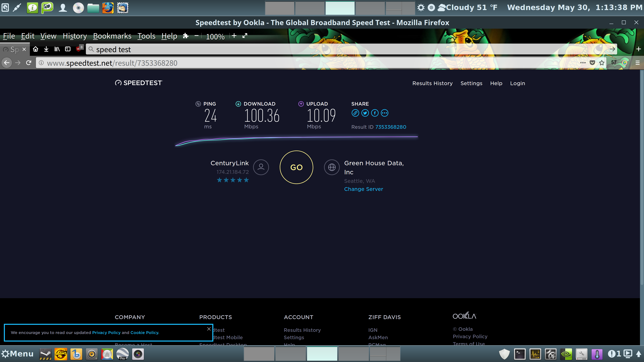This screenshot has width=644, height=362.
Task: Open a new tab with the plus button
Action: pos(638,49)
